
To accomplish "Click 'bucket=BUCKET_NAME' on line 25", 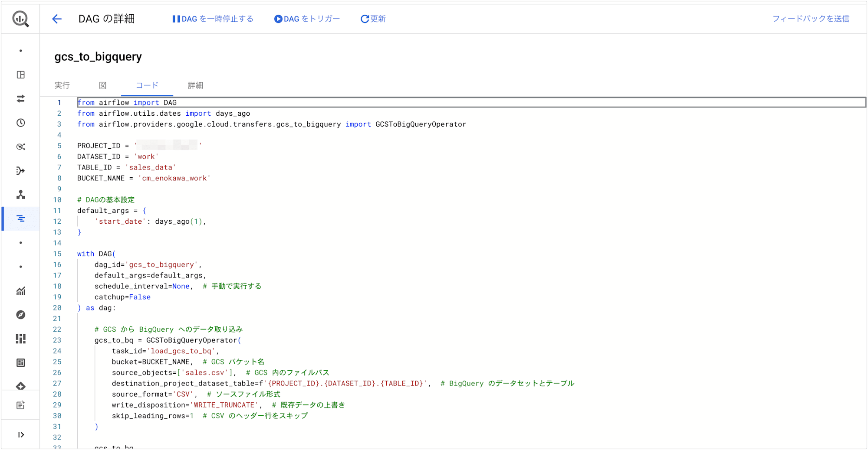I will pos(151,362).
